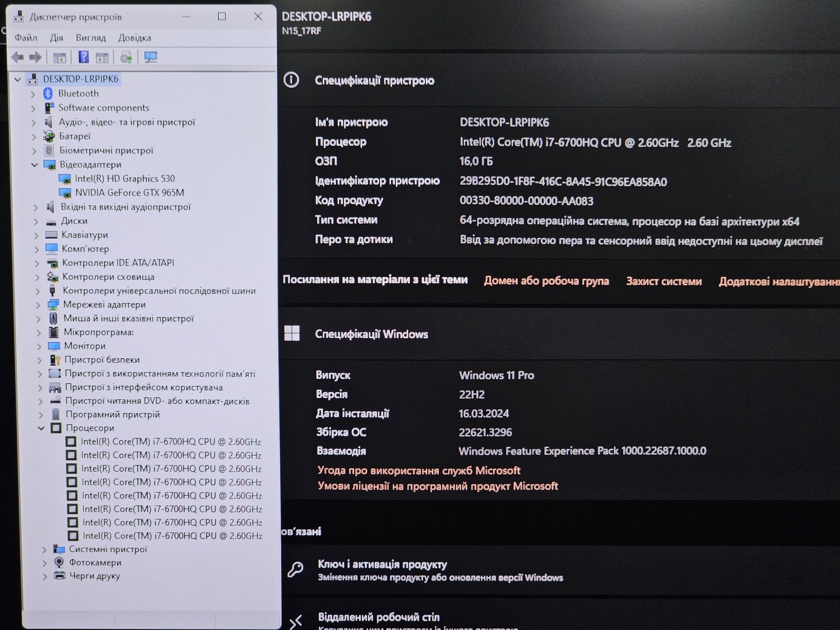Click the Біометричні пристрої fingerprint icon

[x=49, y=150]
